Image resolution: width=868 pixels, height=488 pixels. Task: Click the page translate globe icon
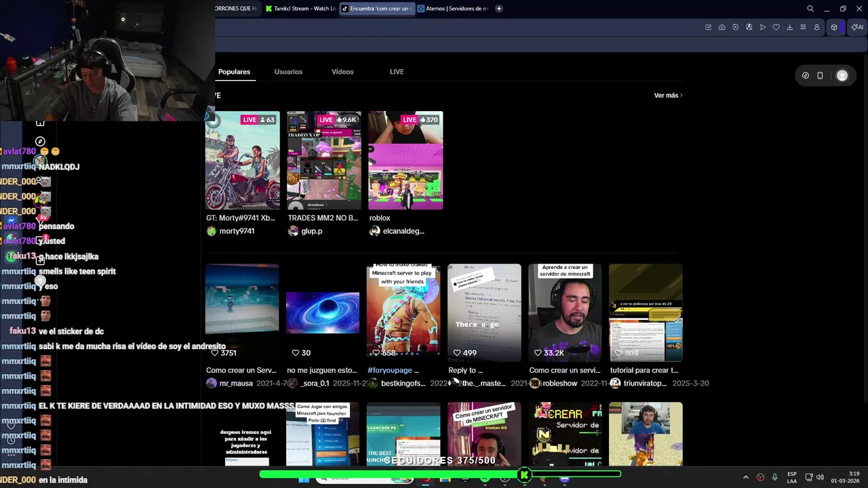749,27
